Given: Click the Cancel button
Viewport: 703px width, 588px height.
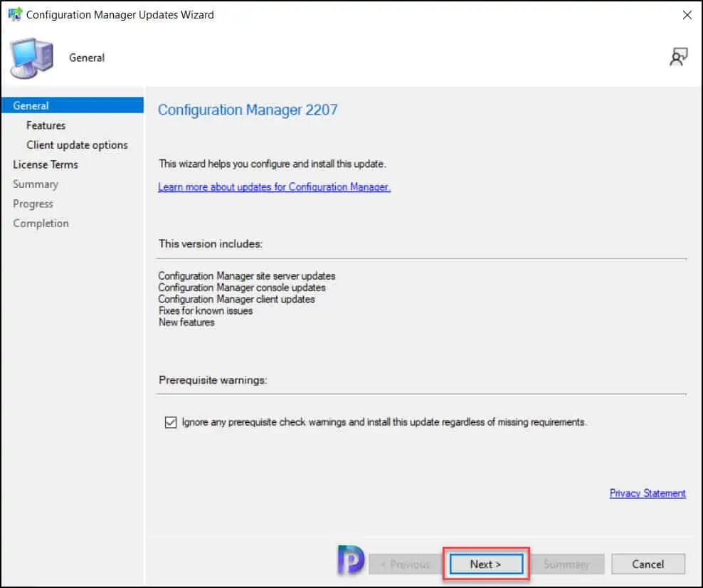Looking at the screenshot, I should [647, 564].
